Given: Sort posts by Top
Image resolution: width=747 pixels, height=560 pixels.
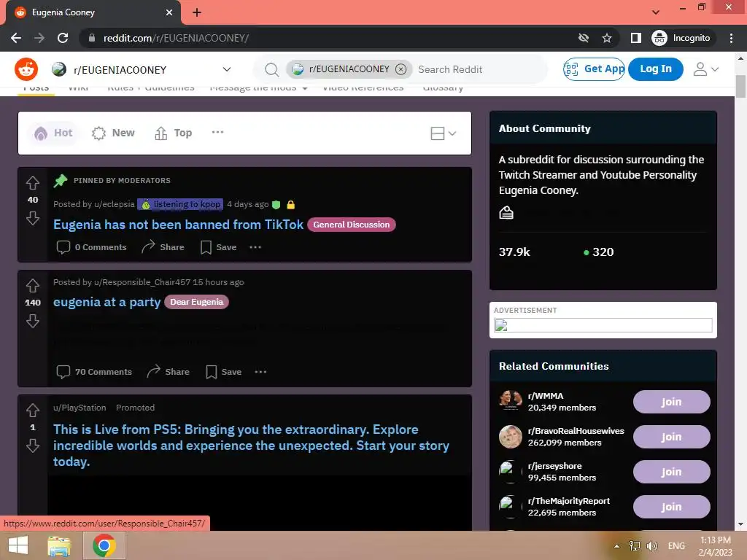Looking at the screenshot, I should click(x=174, y=133).
